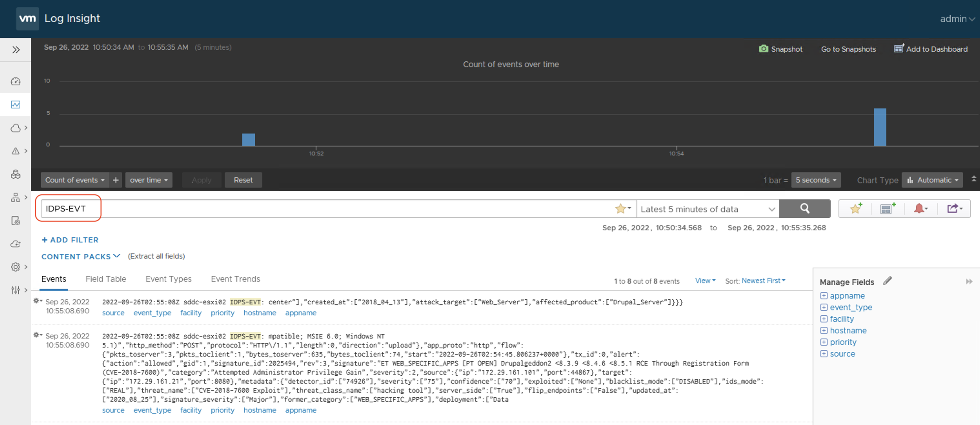The height and width of the screenshot is (425, 980).
Task: Add another function with plus button
Action: 116,180
